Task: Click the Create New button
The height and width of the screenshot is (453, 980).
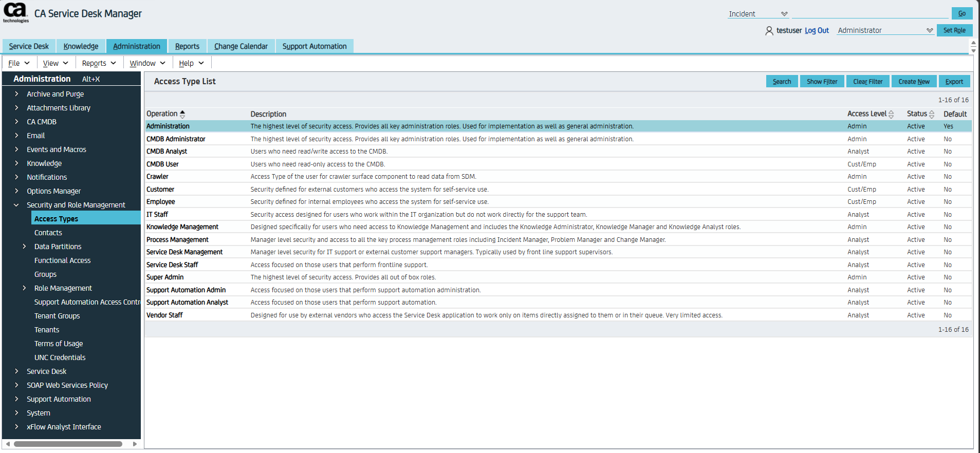Action: pos(914,82)
